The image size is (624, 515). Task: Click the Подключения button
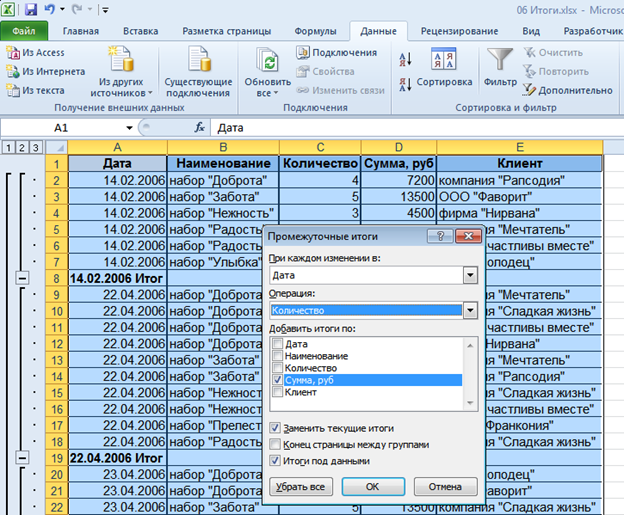[x=337, y=53]
